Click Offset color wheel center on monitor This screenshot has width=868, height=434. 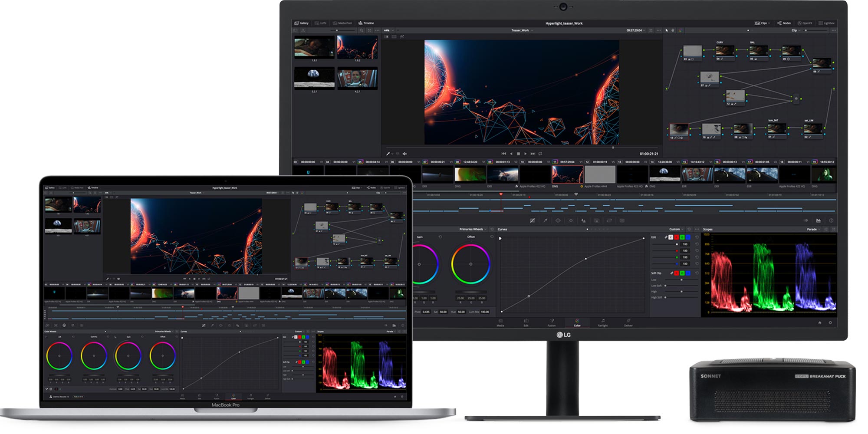coord(471,264)
